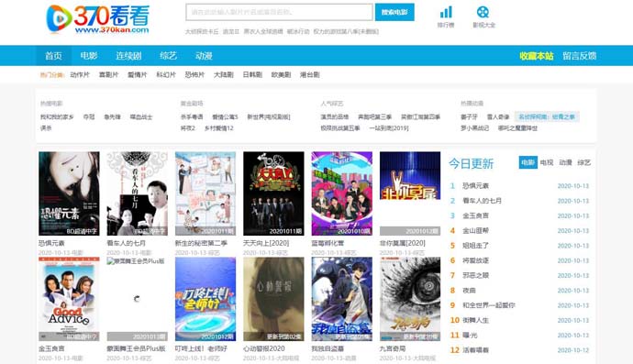Screen dimensions: 633x364
Task: Open the 看车人的七月 entry in today's list
Action: [482, 201]
